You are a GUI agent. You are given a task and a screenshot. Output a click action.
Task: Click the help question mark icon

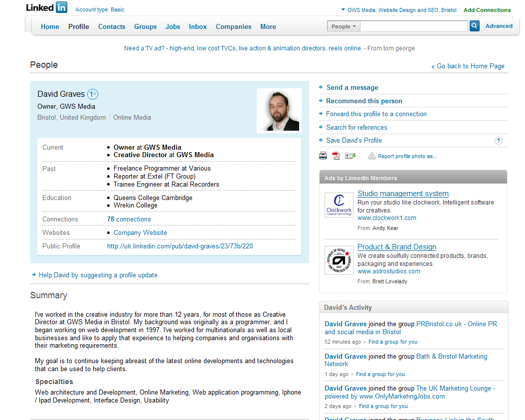498,141
